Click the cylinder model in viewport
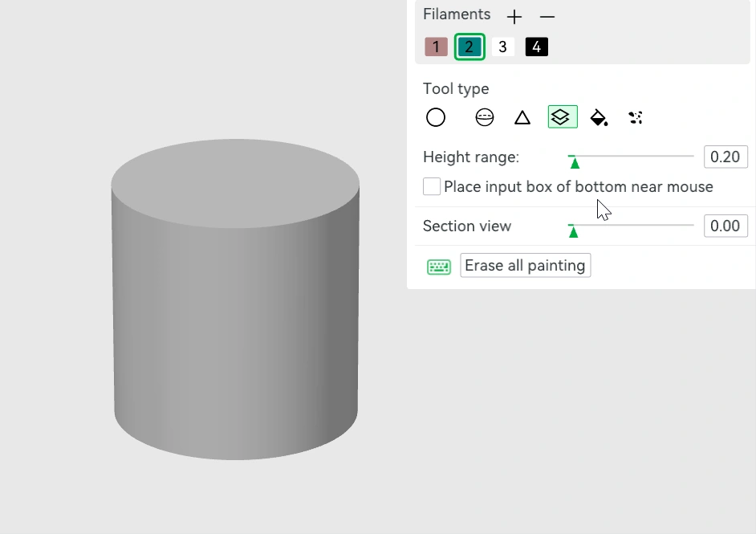 [x=235, y=299]
